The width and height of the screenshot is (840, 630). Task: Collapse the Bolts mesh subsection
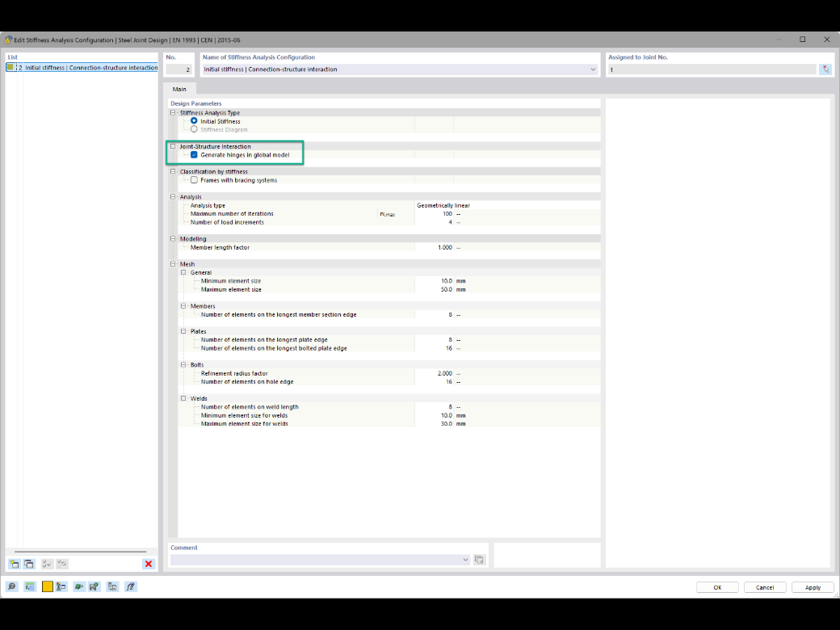183,365
